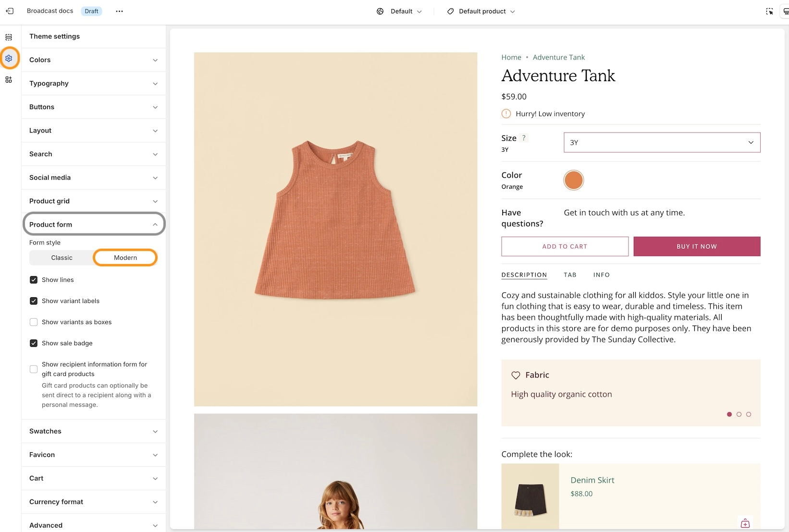Open the Sections panel icon

click(x=9, y=37)
